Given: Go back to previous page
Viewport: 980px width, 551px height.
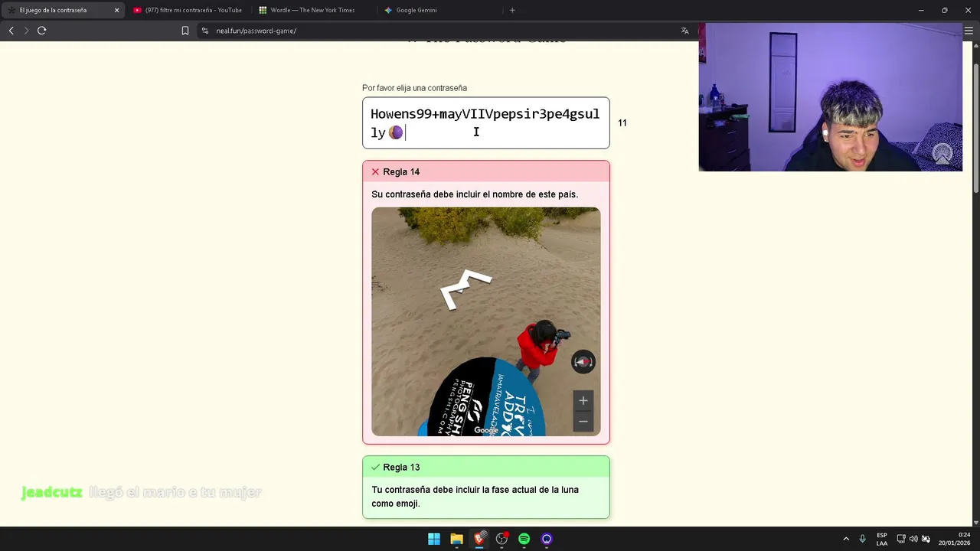Looking at the screenshot, I should 11,31.
